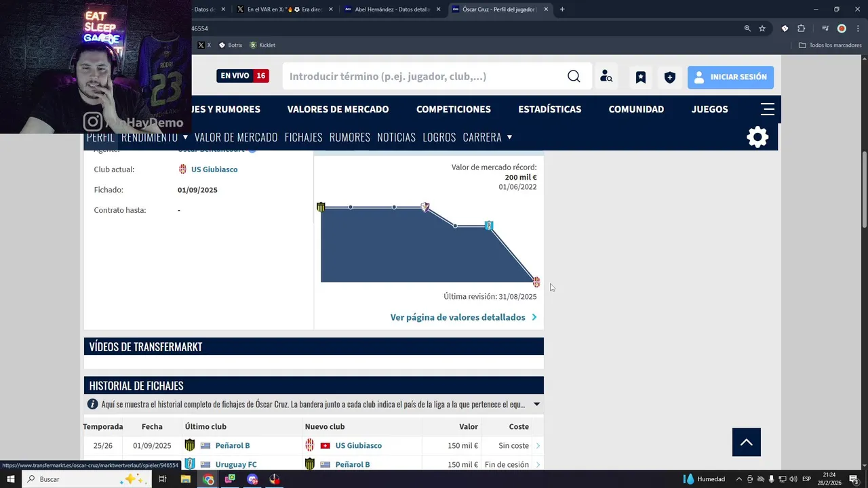Show hidden system tray icons chevron
This screenshot has height=488, width=868.
point(739,479)
